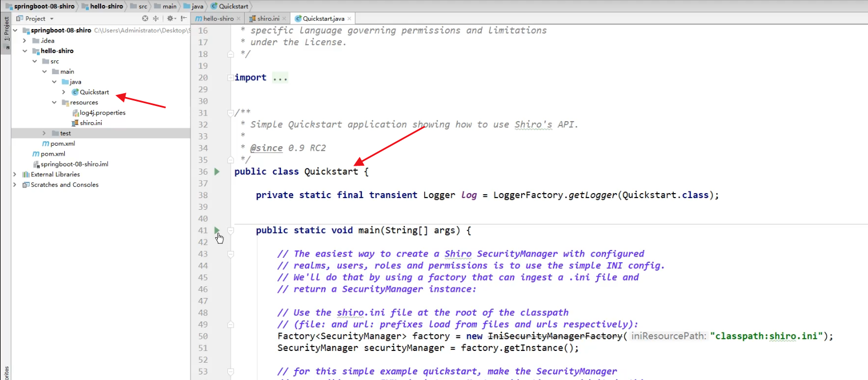Expand the test folder
This screenshot has width=868, height=380.
tap(45, 133)
